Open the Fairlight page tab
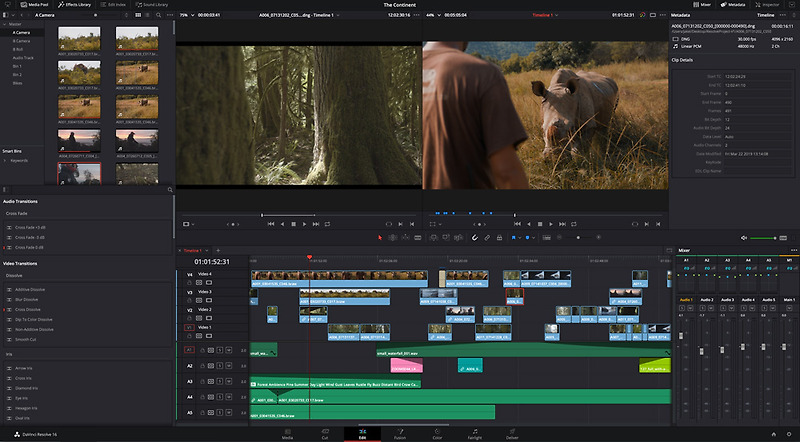Image resolution: width=800 pixels, height=442 pixels. pyautogui.click(x=474, y=435)
